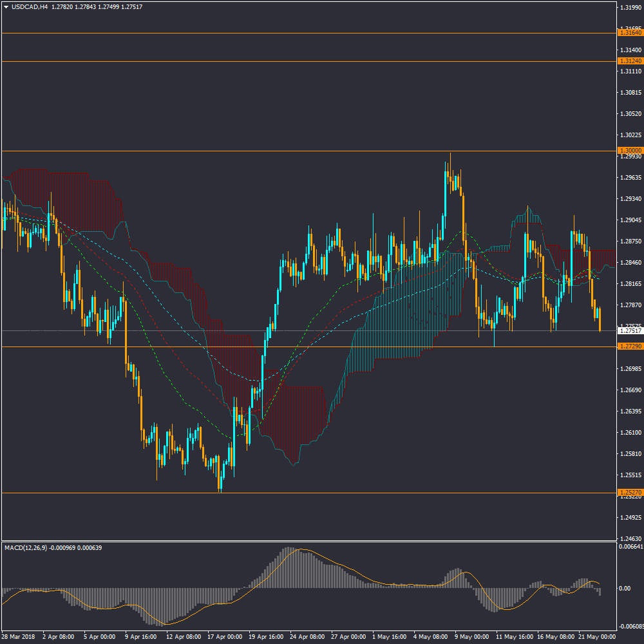
Task: Click the MACD zero level 0.00 label
Action: point(625,588)
